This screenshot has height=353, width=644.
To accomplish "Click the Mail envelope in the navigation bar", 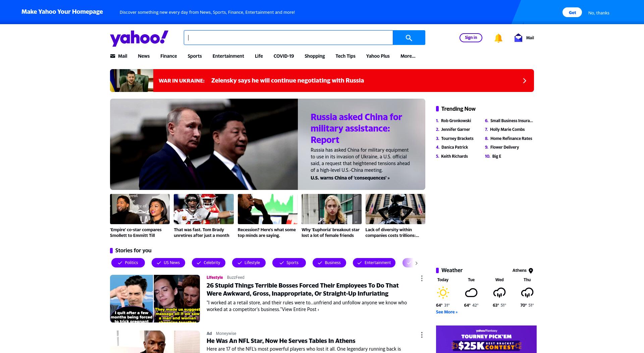I will pyautogui.click(x=113, y=56).
